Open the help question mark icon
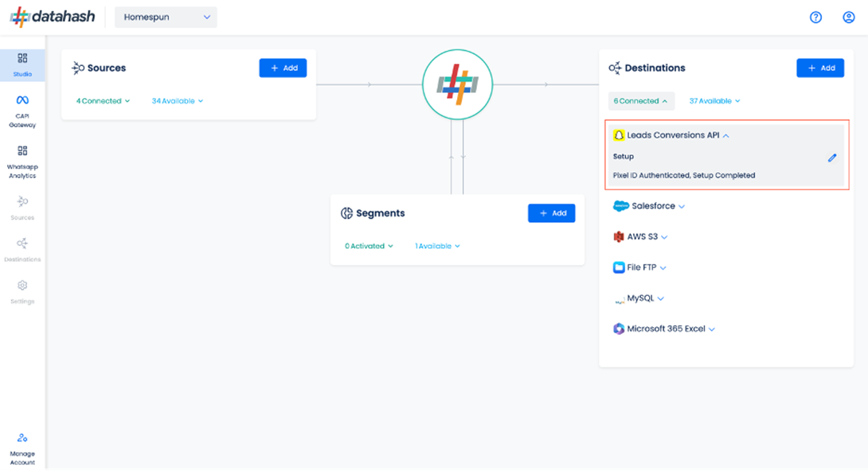Viewport: 868px width, 471px height. coord(815,18)
